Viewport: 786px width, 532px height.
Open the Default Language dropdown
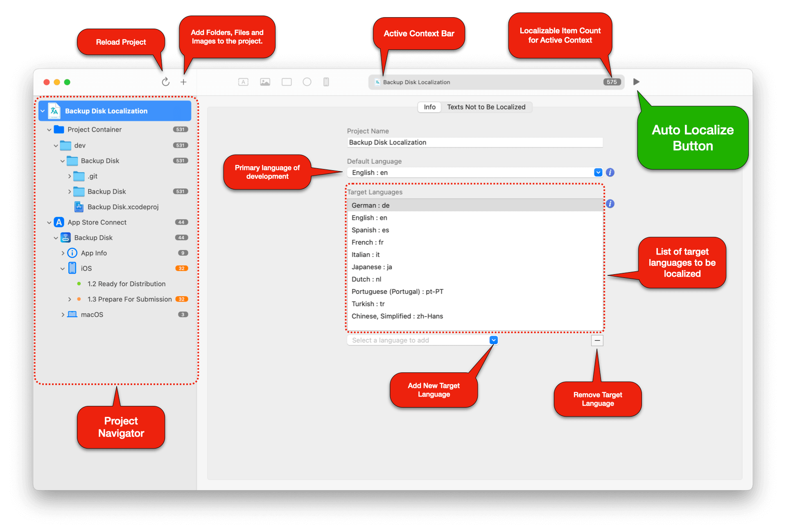coord(598,172)
